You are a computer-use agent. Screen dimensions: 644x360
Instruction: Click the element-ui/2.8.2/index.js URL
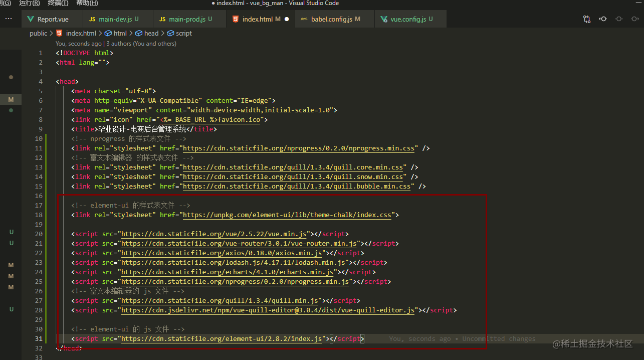(x=222, y=339)
